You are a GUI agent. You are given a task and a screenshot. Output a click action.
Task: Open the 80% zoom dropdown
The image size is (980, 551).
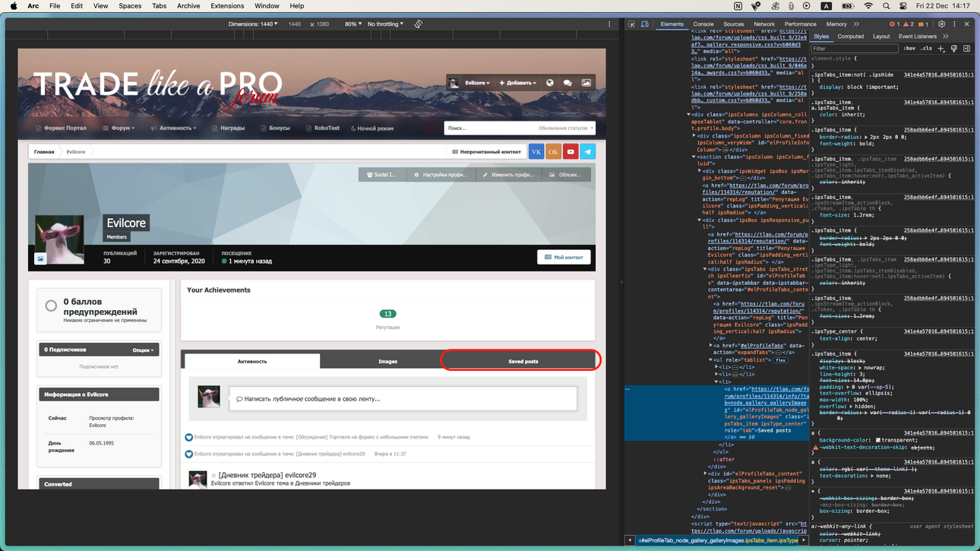click(353, 24)
